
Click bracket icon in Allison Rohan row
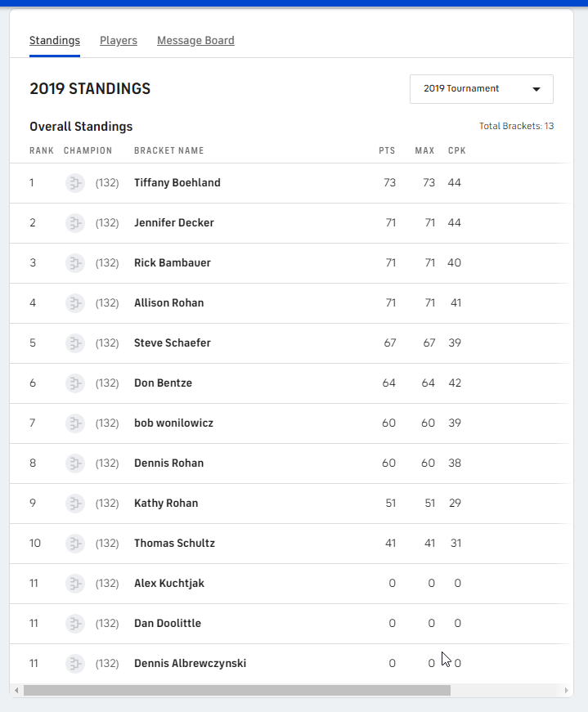(x=75, y=303)
